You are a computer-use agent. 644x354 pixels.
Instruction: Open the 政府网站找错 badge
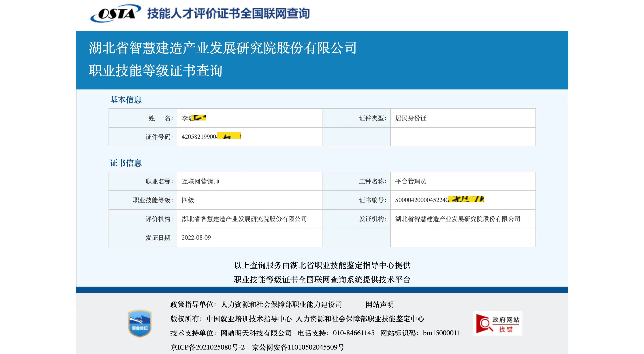tap(498, 324)
